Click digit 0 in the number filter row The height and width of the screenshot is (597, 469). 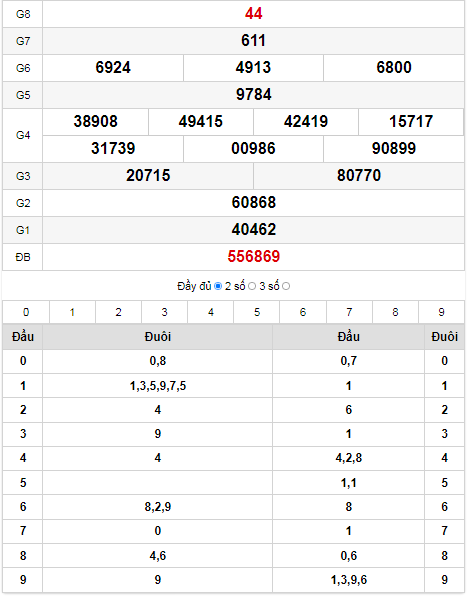(26, 313)
